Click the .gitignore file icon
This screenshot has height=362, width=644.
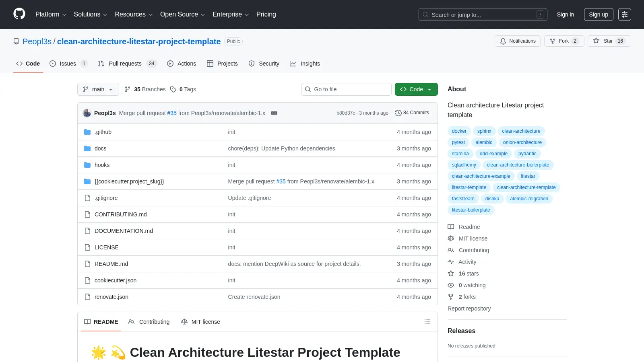[87, 198]
